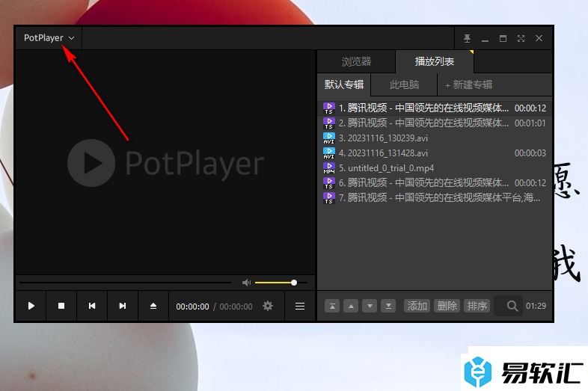
Task: Click the current time display 00:00:00
Action: (192, 307)
